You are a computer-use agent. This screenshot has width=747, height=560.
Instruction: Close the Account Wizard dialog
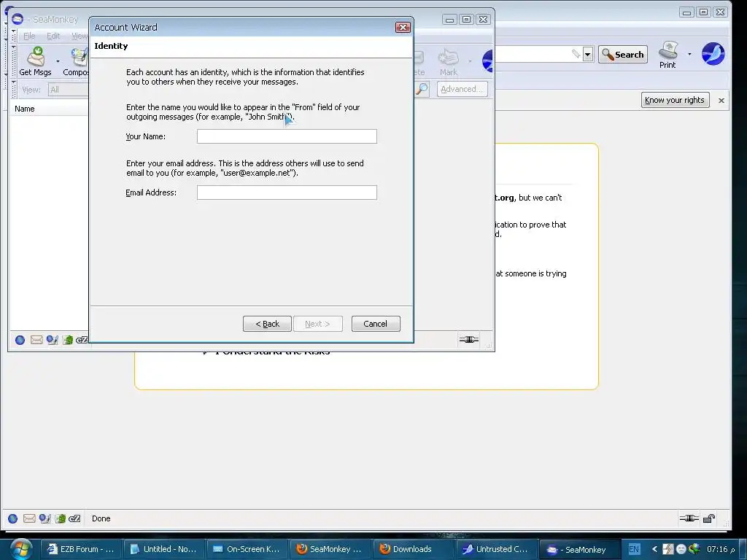(403, 27)
